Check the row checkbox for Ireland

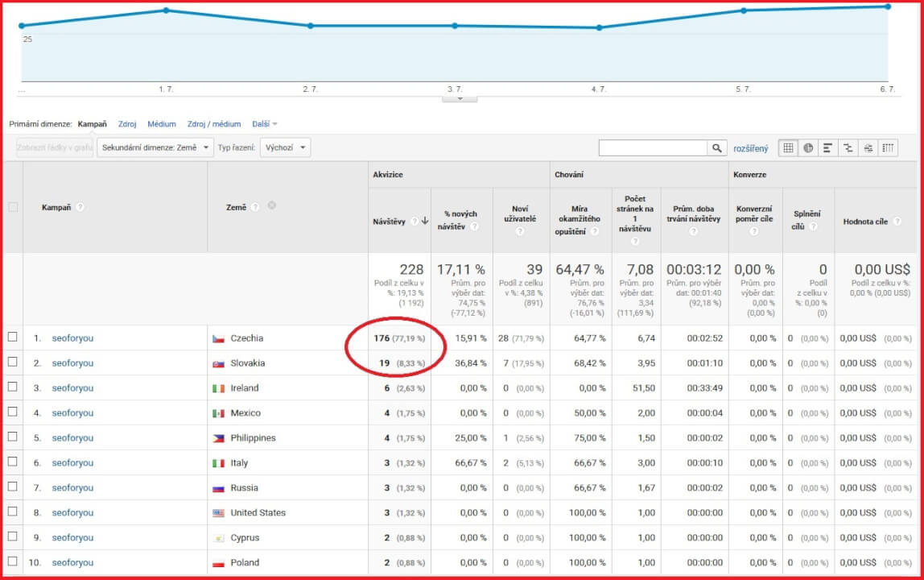coord(13,387)
